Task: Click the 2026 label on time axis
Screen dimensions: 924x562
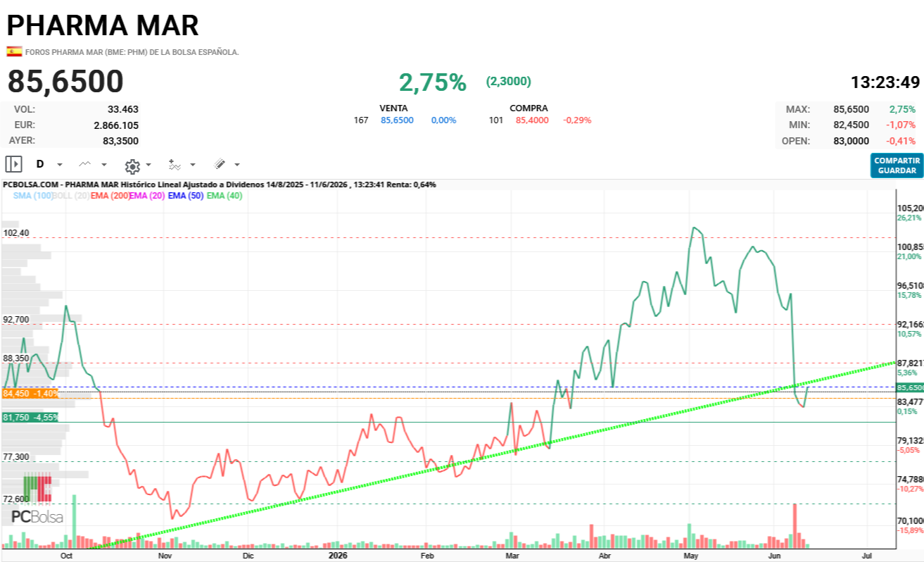Action: [338, 555]
